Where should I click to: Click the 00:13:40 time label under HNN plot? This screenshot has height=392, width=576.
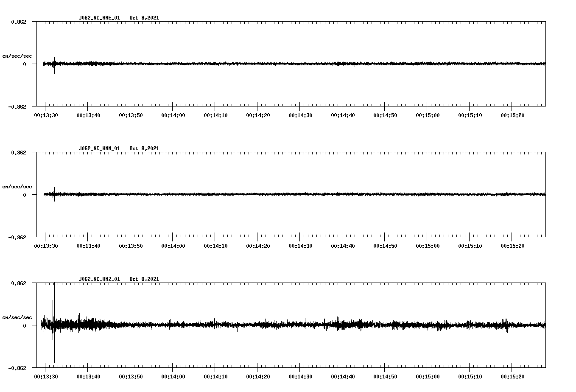[88, 246]
